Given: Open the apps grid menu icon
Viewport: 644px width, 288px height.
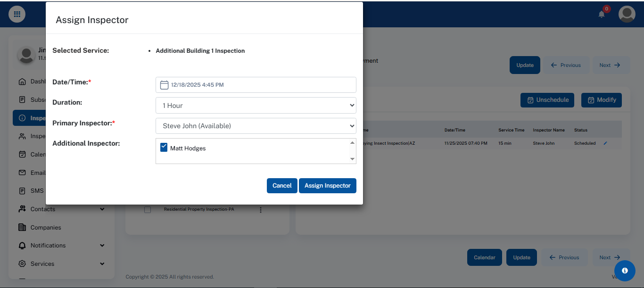Looking at the screenshot, I should [17, 14].
